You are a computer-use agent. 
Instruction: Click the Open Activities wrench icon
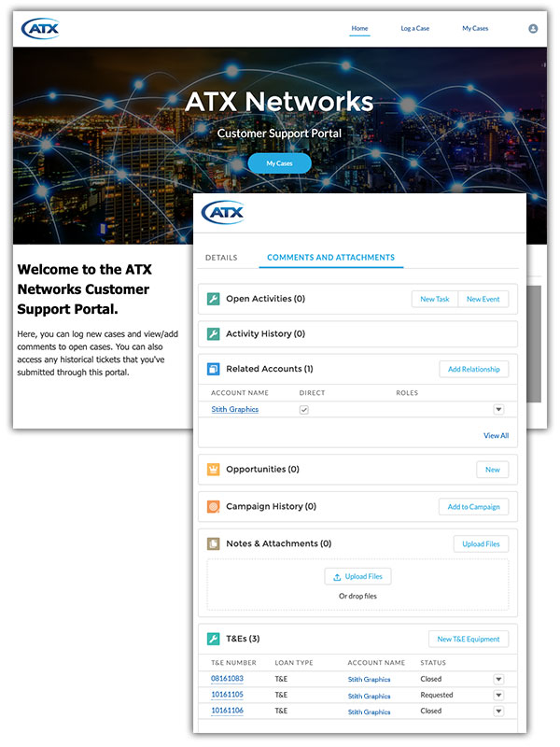coord(213,299)
